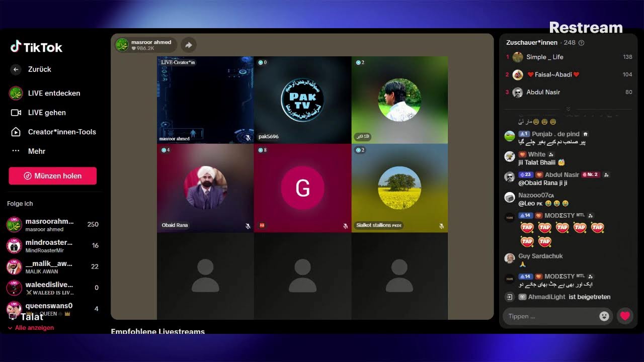Click the MODESTY avatar above the TAP stickers
This screenshot has width=644, height=362.
pyautogui.click(x=510, y=217)
